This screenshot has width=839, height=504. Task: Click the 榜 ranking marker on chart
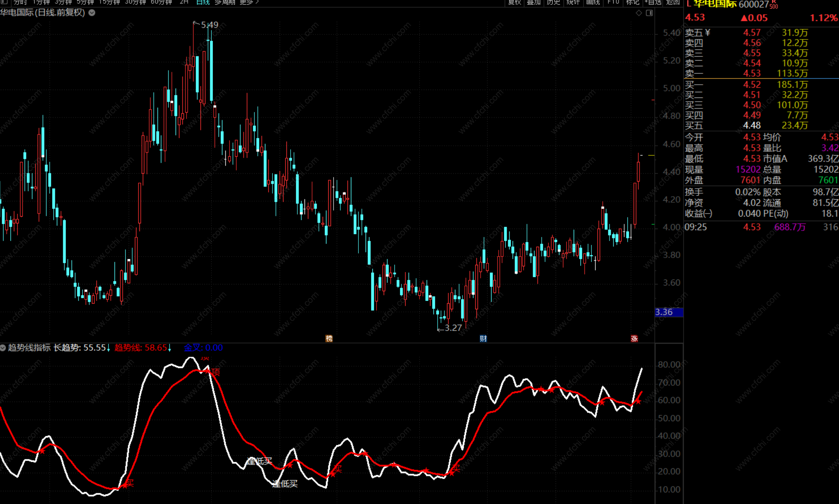[x=329, y=338]
